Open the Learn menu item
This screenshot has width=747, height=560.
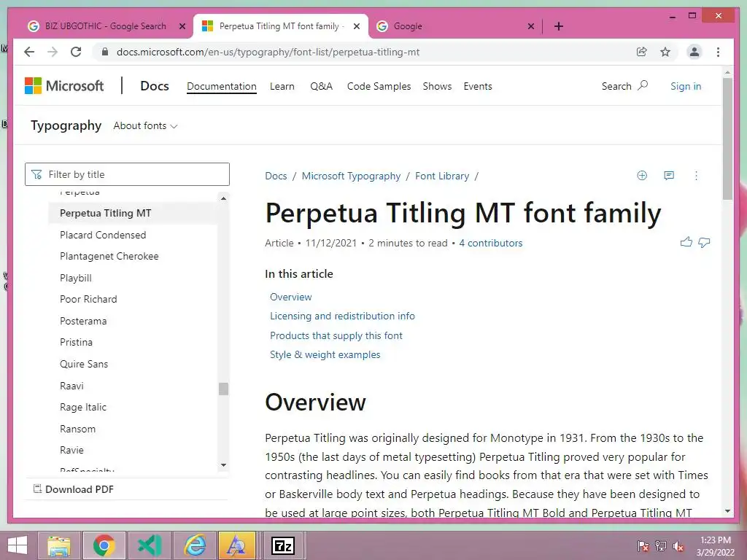coord(282,86)
